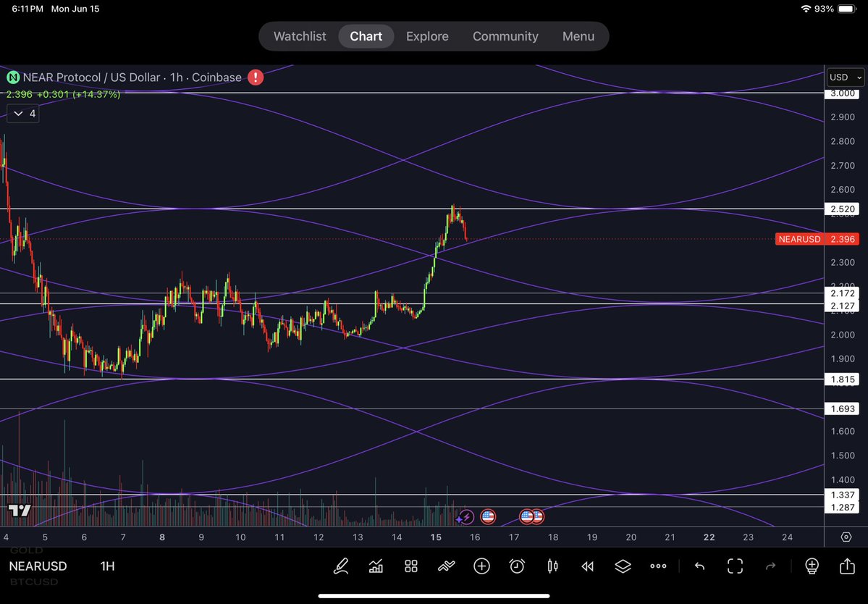
Task: Tap the 2.900 price scale value
Action: coord(843,117)
